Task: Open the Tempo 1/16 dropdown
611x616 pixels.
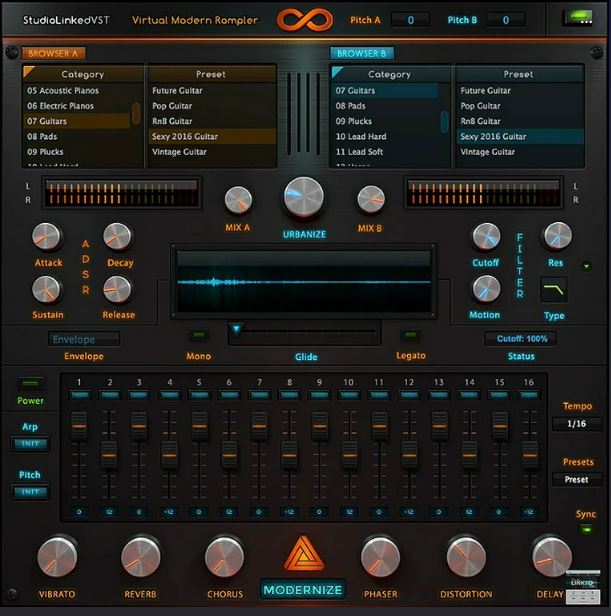Action: coord(576,424)
